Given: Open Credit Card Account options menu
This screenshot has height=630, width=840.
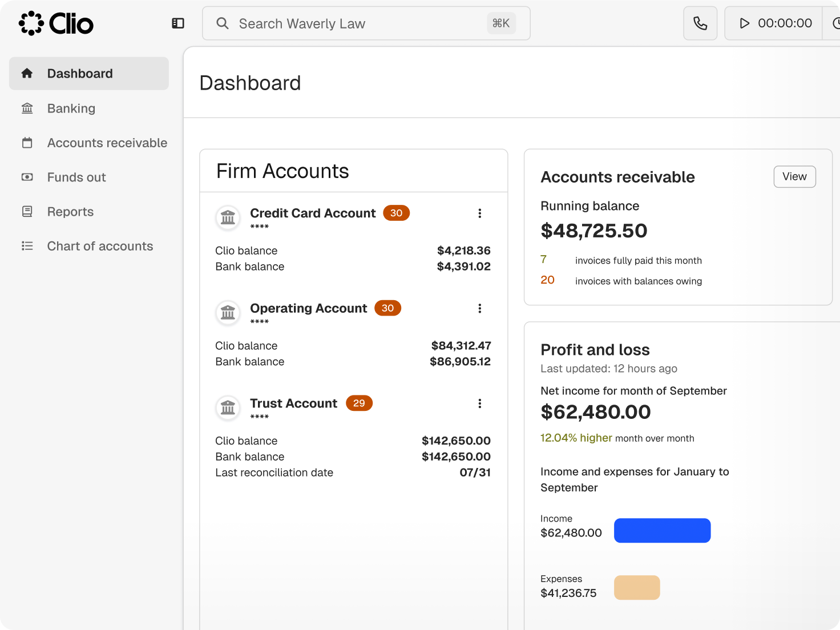Looking at the screenshot, I should tap(479, 213).
